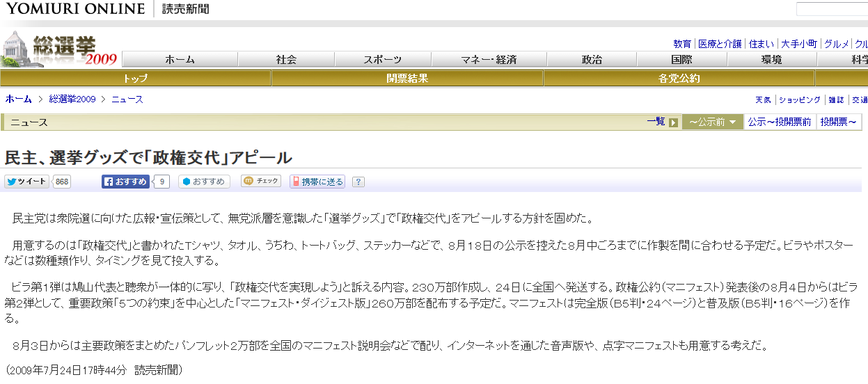Screen dimensions: 868x384
Task: Switch to the 各党公約 tab
Action: (x=679, y=79)
